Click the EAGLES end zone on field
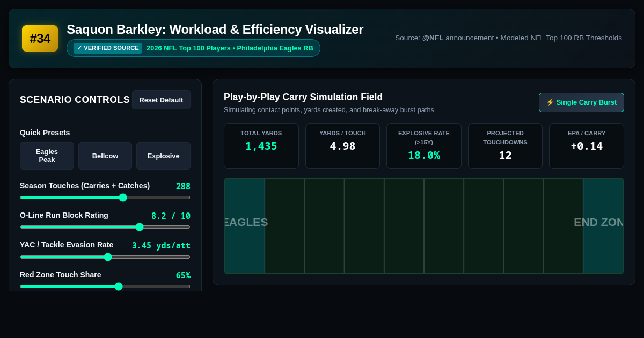Image resolution: width=644 pixels, height=338 pixels. [245, 226]
